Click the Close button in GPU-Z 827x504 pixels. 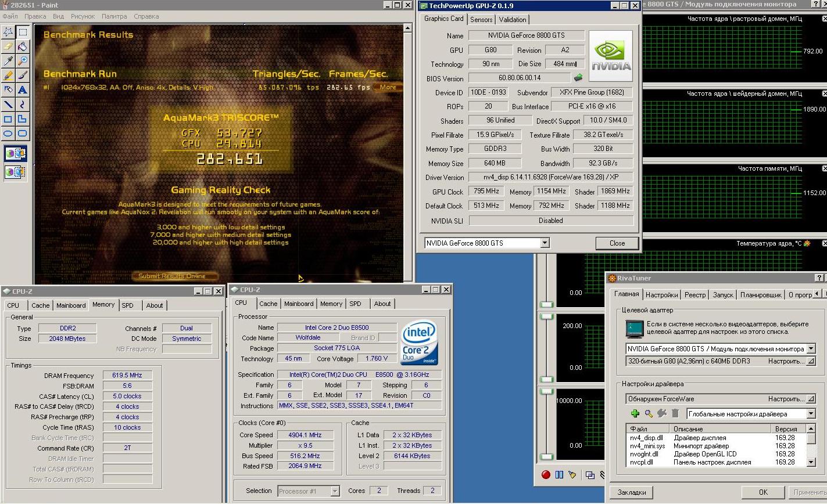[x=617, y=243]
